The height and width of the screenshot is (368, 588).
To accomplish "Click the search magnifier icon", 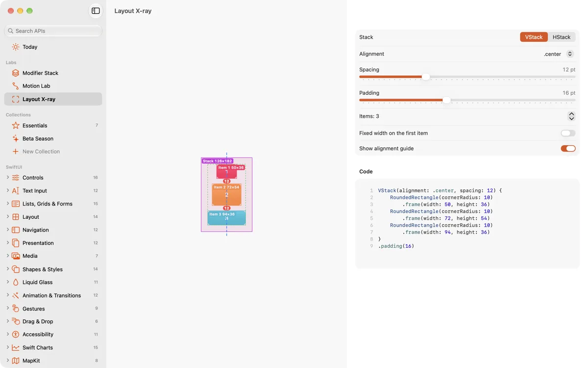I will (11, 31).
